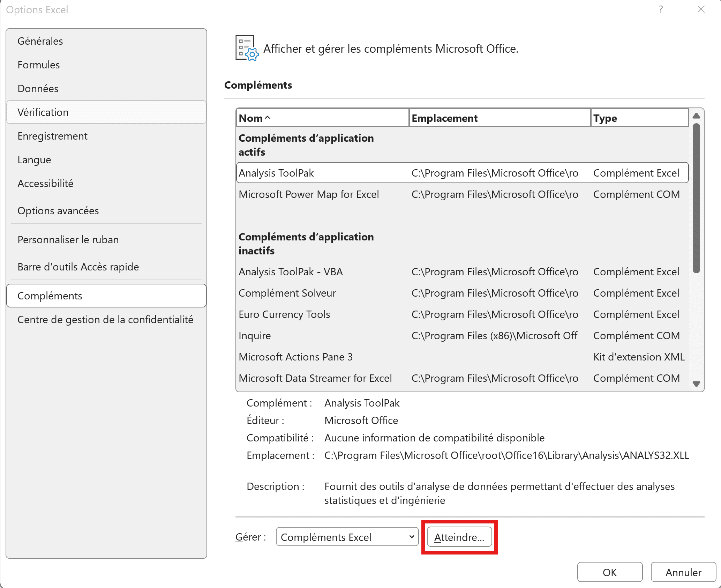This screenshot has height=588, width=721.
Task: Open the Générales options category
Action: [40, 41]
